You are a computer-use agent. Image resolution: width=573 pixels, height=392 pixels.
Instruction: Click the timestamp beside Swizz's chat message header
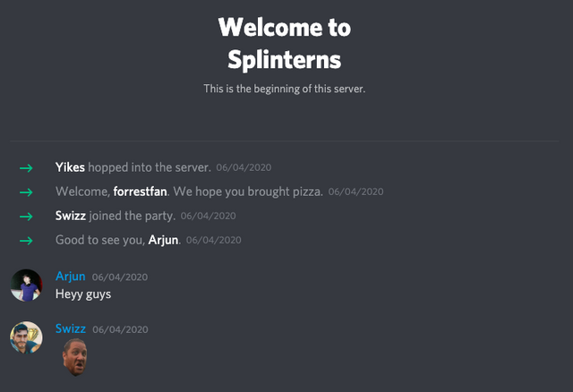(x=120, y=330)
